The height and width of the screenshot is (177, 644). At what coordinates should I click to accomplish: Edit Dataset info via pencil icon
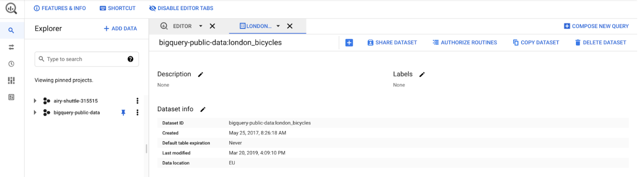[x=203, y=110]
